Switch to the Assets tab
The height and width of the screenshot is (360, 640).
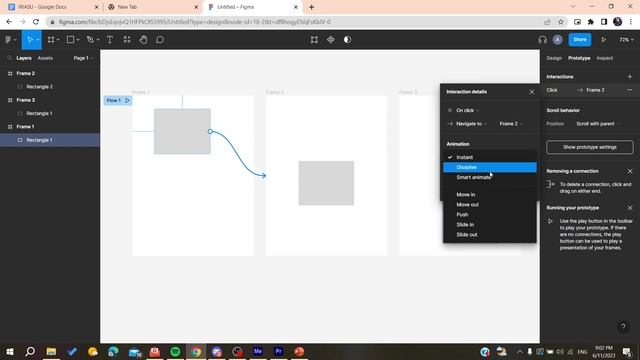click(45, 58)
